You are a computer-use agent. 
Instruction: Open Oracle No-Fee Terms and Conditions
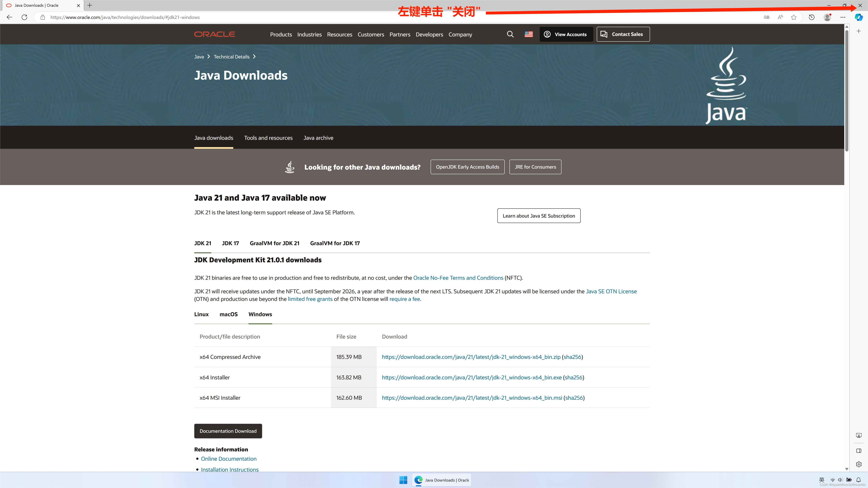point(458,278)
